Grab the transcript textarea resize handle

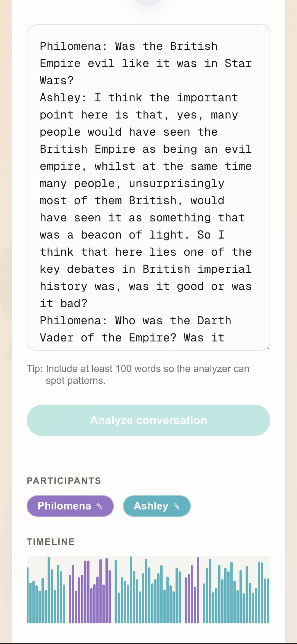[268, 348]
